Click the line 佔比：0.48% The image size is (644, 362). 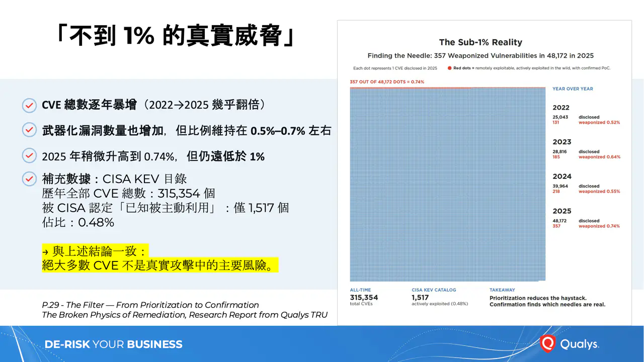point(78,222)
